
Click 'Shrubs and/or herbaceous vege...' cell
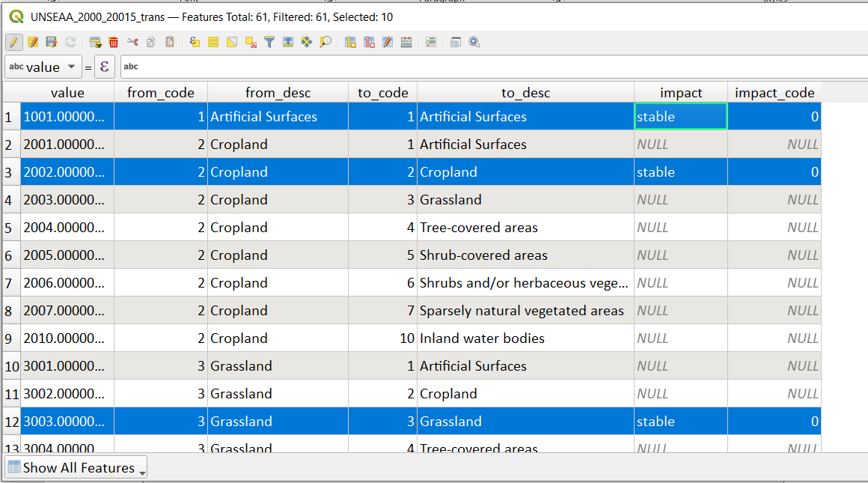click(x=525, y=283)
